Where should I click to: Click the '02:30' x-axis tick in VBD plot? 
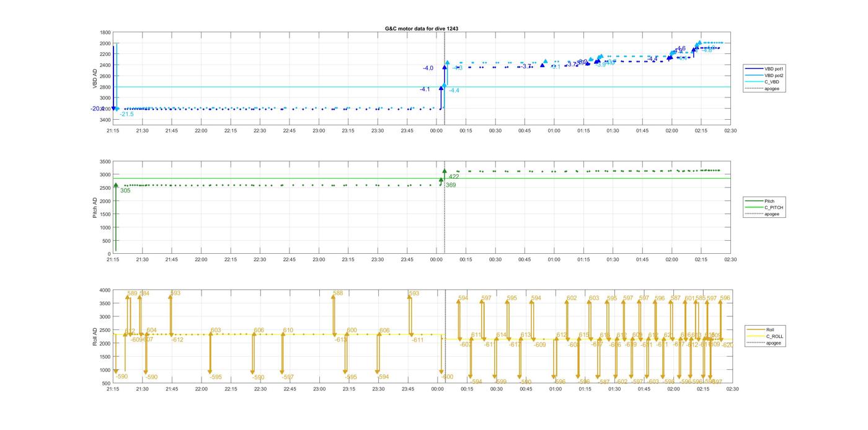730,130
